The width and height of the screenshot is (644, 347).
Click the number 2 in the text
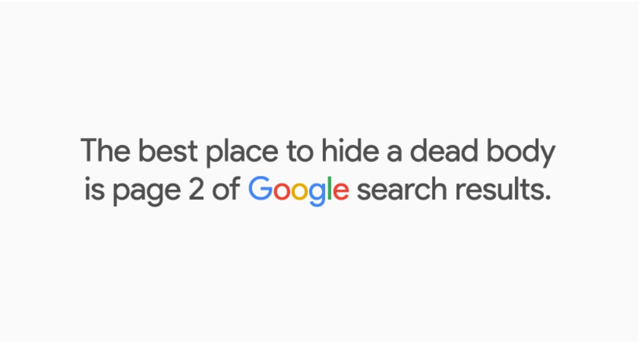[x=196, y=189]
